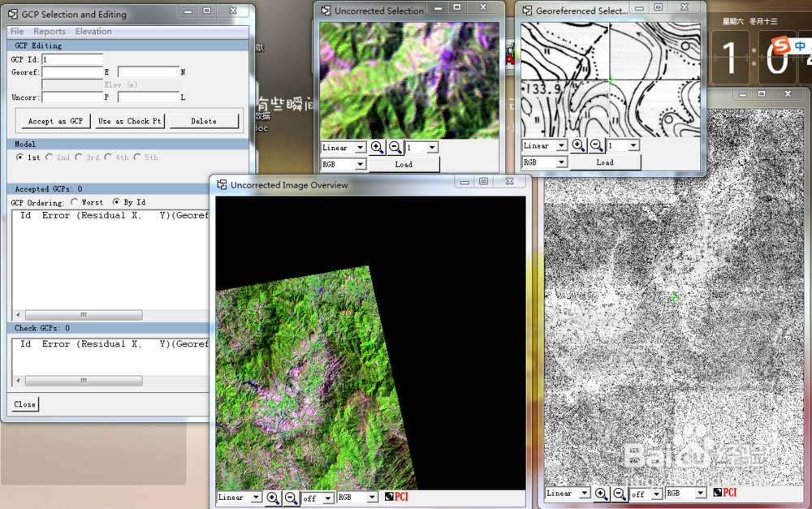Viewport: 812px width, 509px height.
Task: Click Accepted GCPs list header row
Action: click(x=110, y=215)
